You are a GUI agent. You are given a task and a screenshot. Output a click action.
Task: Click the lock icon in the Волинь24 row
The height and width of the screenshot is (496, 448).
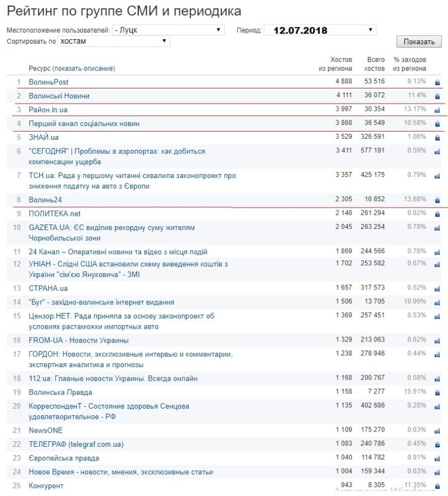coord(437,200)
